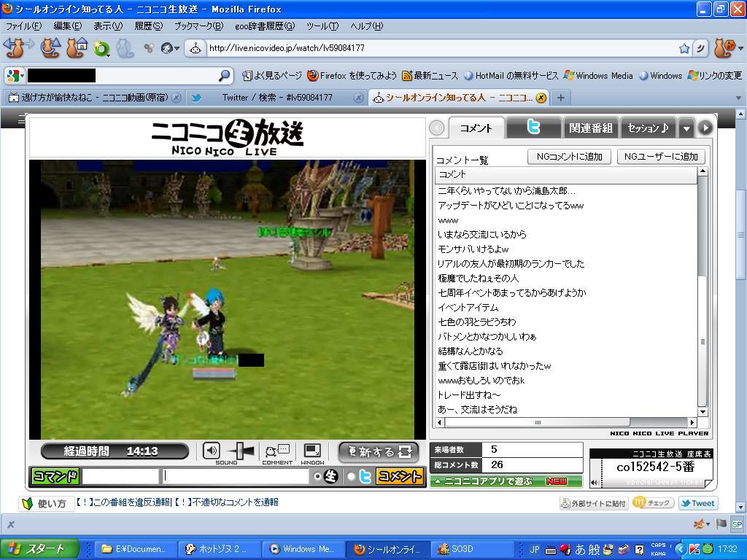Image resolution: width=747 pixels, height=560 pixels.
Task: Open the ツール menu
Action: click(322, 26)
